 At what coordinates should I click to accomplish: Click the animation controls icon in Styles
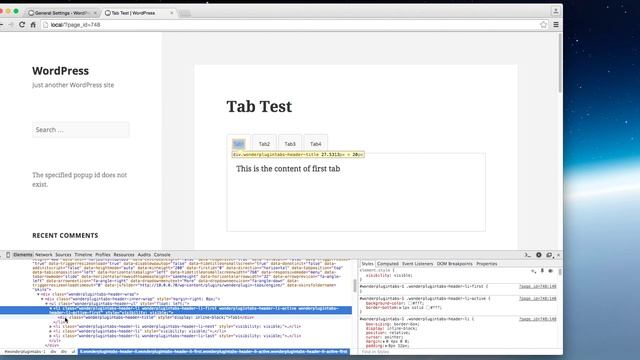(x=550, y=271)
